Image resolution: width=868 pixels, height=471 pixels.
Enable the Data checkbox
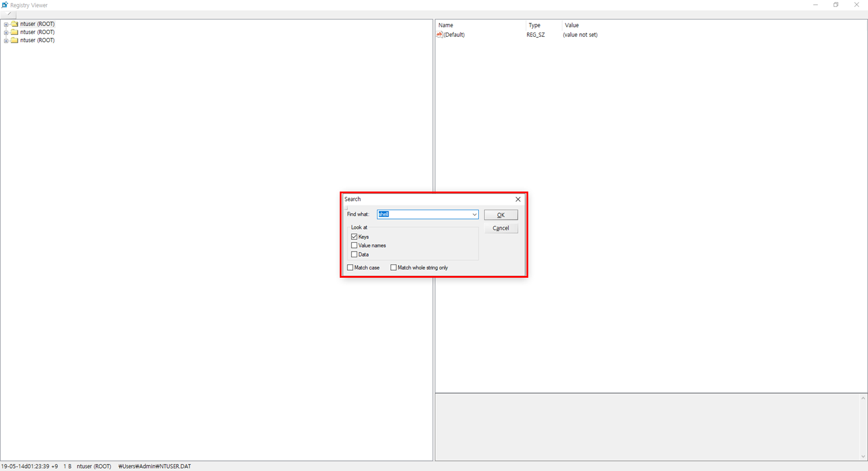354,254
